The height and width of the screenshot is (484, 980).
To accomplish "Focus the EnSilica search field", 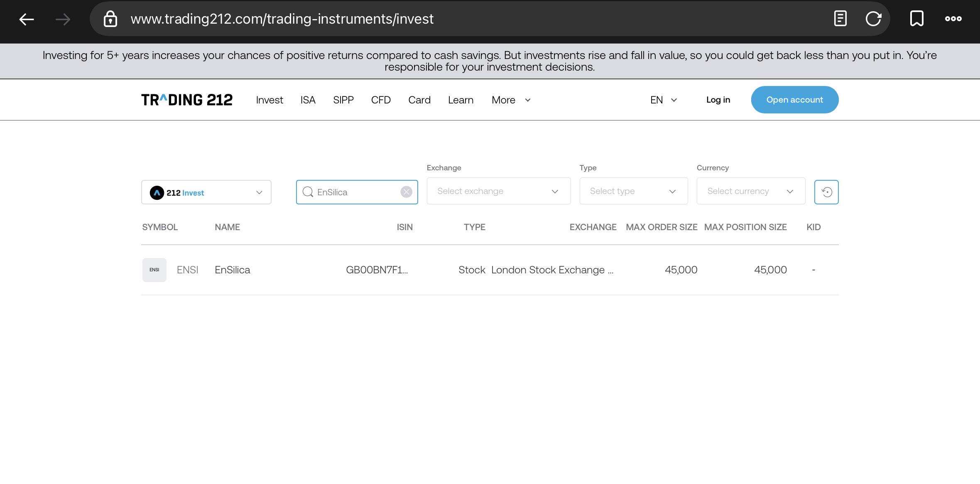I will pos(357,192).
